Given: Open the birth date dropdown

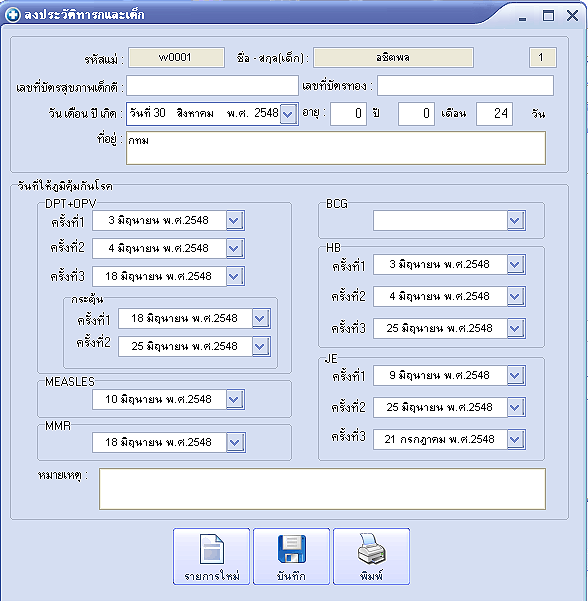Looking at the screenshot, I should pos(288,113).
